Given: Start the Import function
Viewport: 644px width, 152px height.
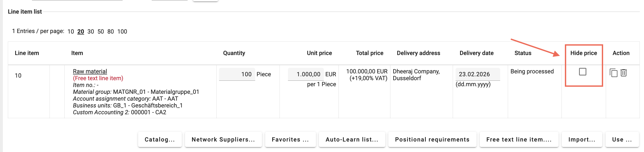Looking at the screenshot, I should [582, 139].
